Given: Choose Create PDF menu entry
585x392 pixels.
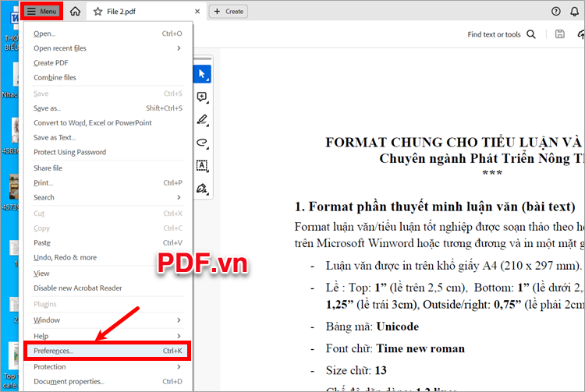Looking at the screenshot, I should 108,63.
